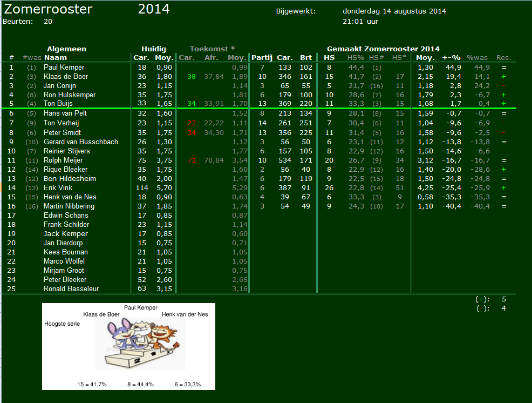Select the "#was" column header
This screenshot has width=532, height=403.
pos(32,58)
